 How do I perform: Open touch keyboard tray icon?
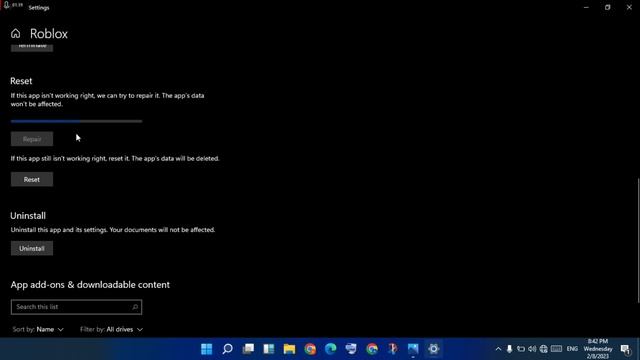tap(556, 349)
